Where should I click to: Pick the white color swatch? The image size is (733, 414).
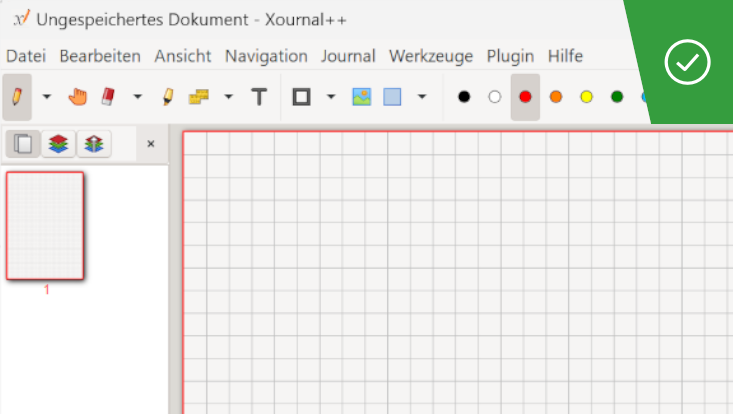[x=495, y=97]
